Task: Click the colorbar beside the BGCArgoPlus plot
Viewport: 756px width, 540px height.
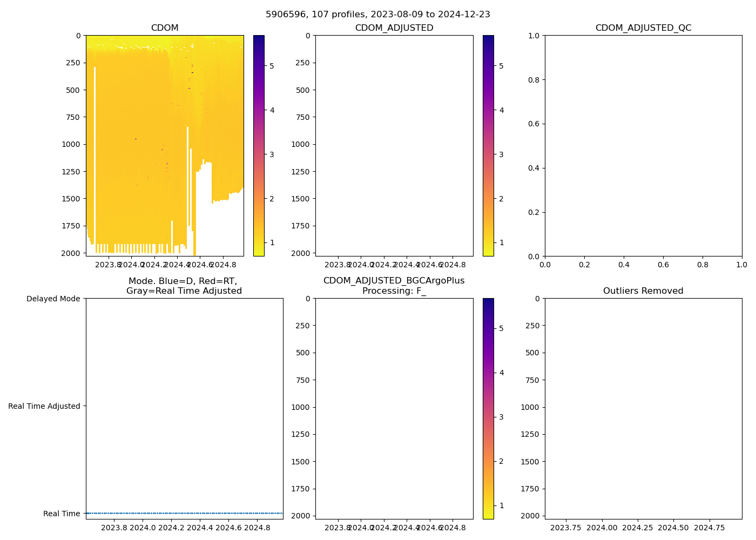Action: pyautogui.click(x=488, y=409)
